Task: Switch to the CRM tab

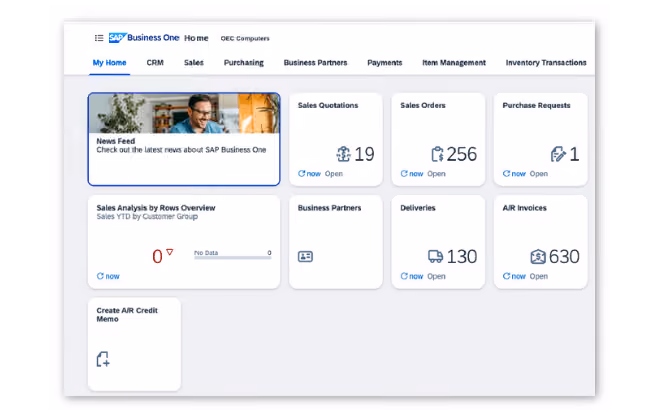Action: 155,63
